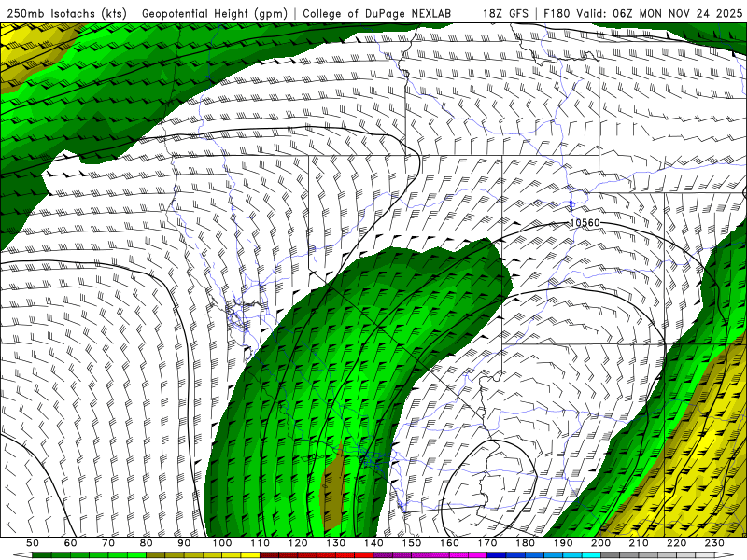Click the 'Geopotential Height (gpm)' header label
747x560 pixels.
(215, 14)
